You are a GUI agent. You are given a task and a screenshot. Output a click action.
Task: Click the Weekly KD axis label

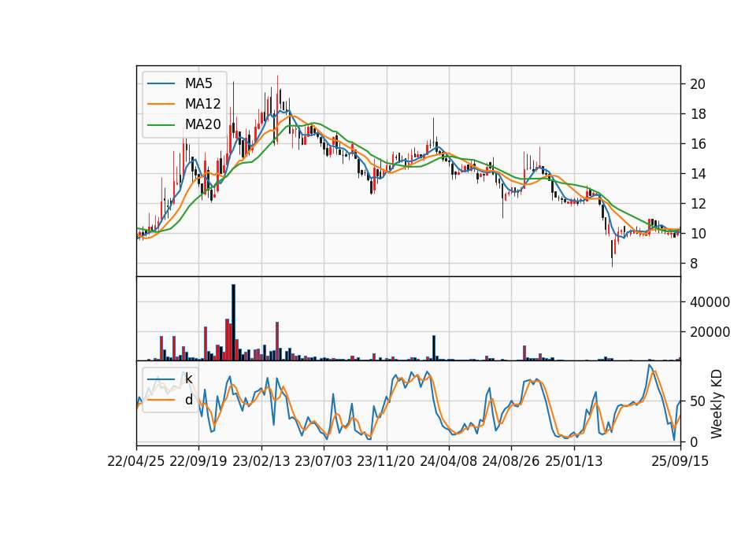point(717,404)
